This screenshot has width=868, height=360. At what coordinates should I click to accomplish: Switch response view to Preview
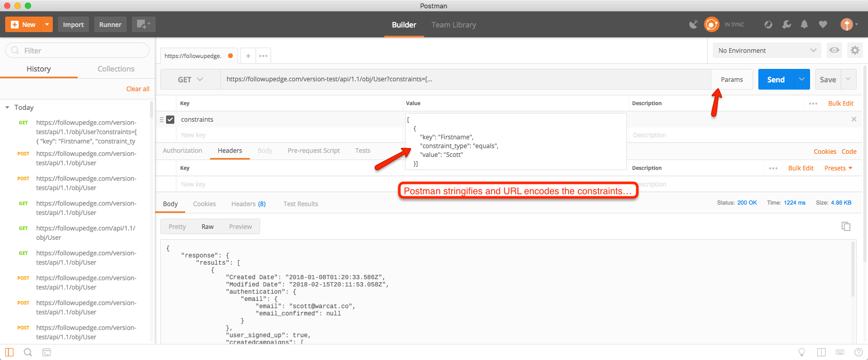pyautogui.click(x=241, y=226)
